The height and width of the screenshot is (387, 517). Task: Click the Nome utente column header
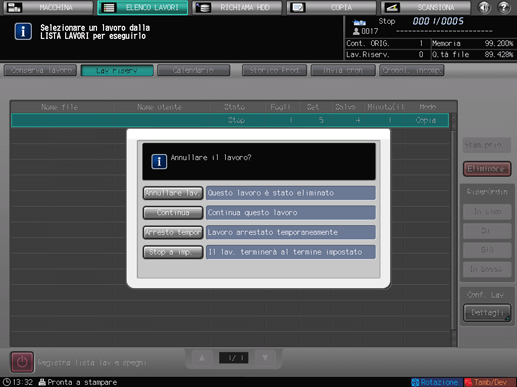pos(160,107)
